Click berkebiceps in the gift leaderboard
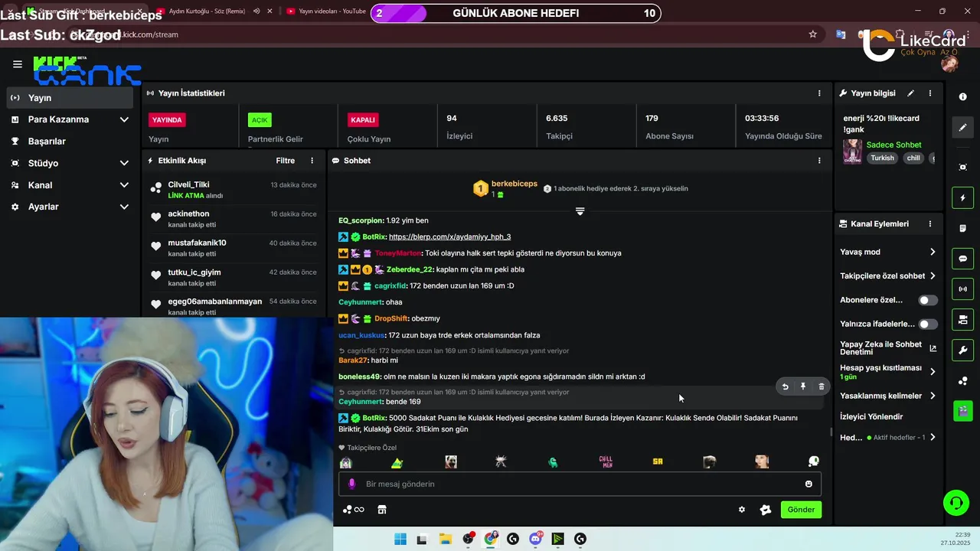The width and height of the screenshot is (980, 551). [514, 184]
